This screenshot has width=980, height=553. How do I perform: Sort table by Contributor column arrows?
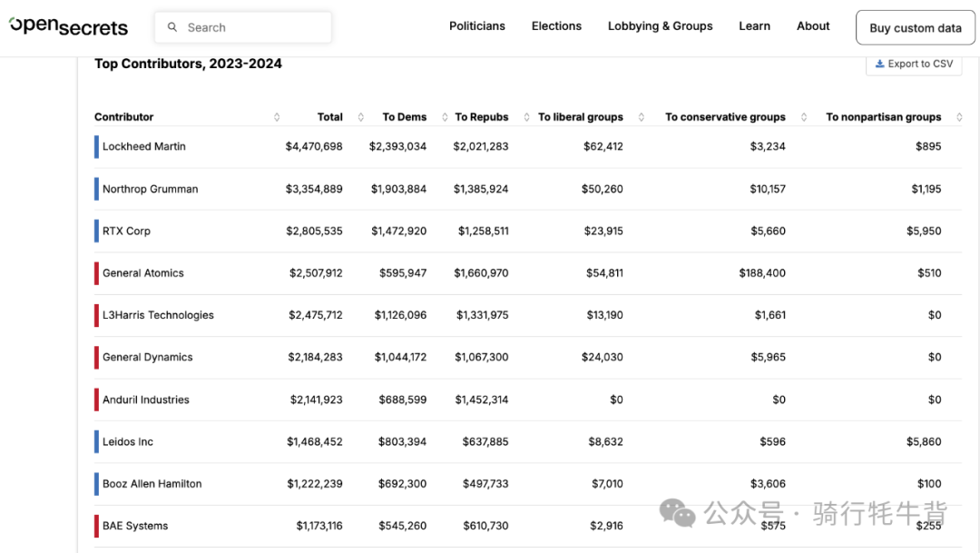tap(277, 117)
